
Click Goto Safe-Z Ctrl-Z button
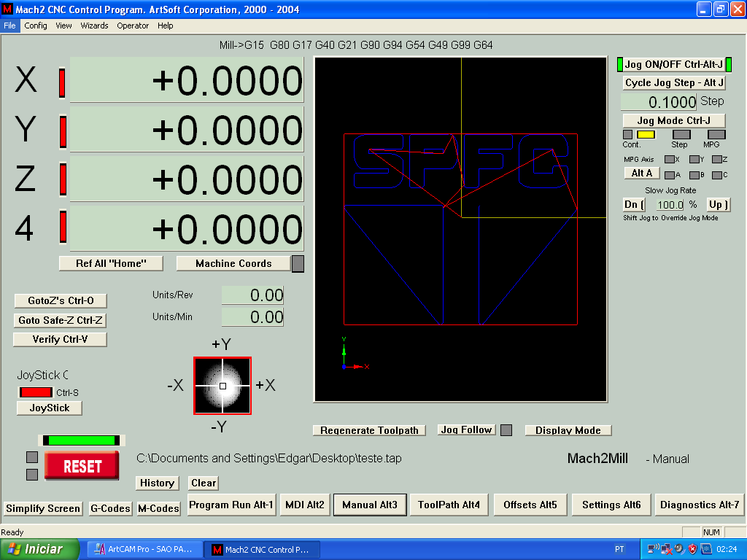point(60,320)
